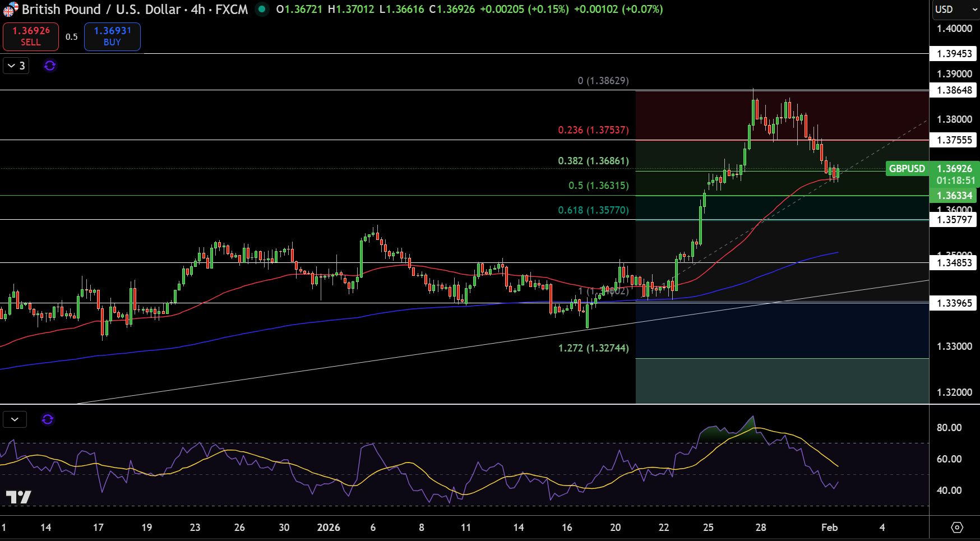Click the 1.36926 SELL button
980x541 pixels.
[x=31, y=36]
